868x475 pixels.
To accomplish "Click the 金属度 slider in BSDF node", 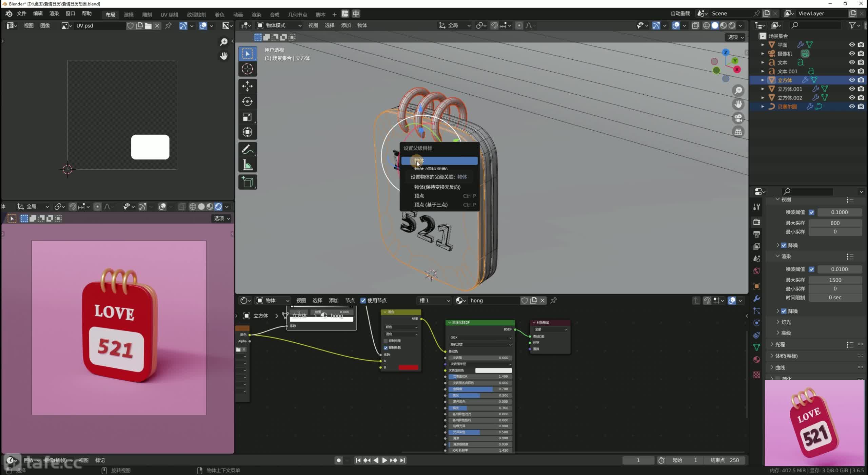I will coord(480,389).
